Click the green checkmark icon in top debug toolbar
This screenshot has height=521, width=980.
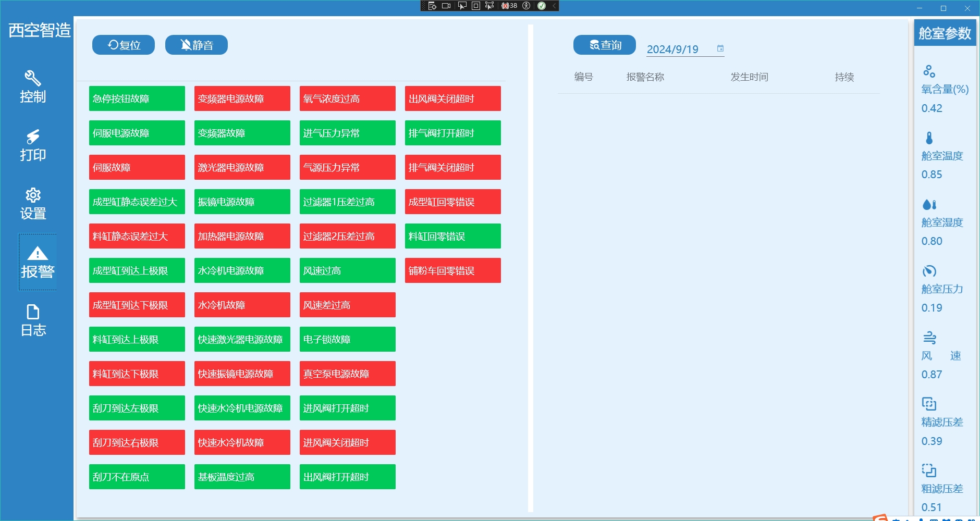coord(542,6)
